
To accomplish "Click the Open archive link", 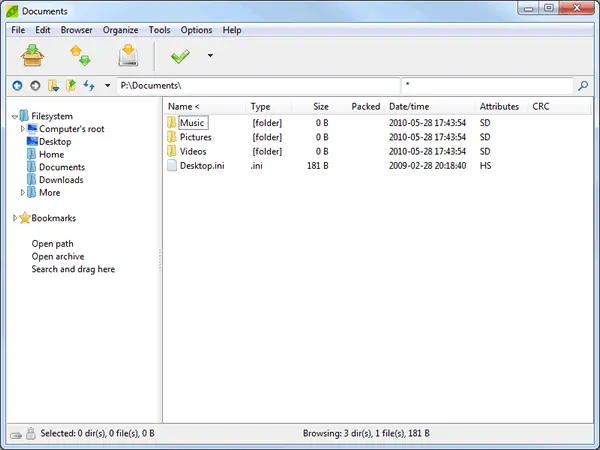I will coord(56,257).
